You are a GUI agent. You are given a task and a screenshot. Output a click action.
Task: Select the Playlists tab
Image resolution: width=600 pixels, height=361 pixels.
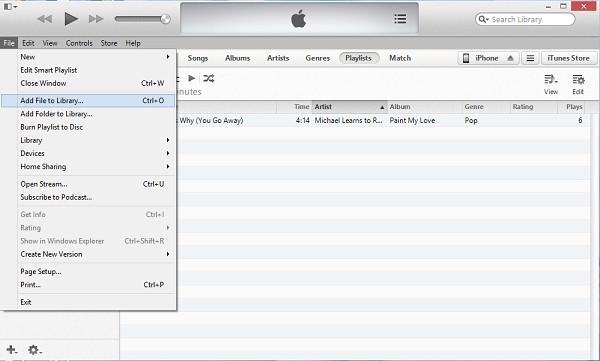click(x=359, y=58)
